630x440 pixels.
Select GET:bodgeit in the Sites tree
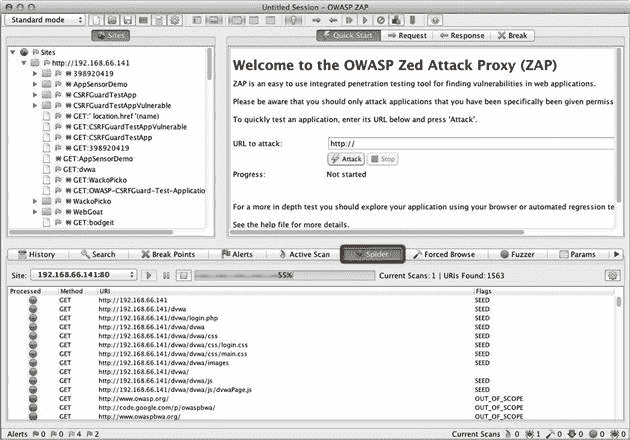94,223
